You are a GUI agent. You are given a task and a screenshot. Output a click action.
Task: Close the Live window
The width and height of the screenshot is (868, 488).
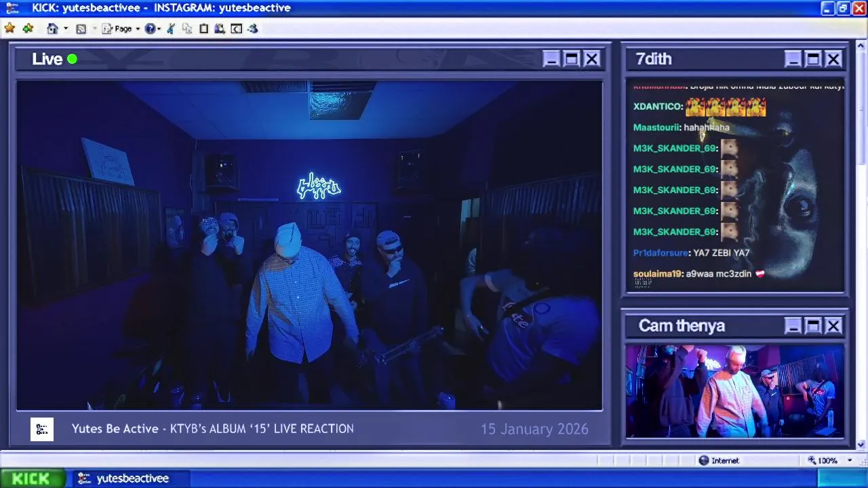(x=592, y=59)
